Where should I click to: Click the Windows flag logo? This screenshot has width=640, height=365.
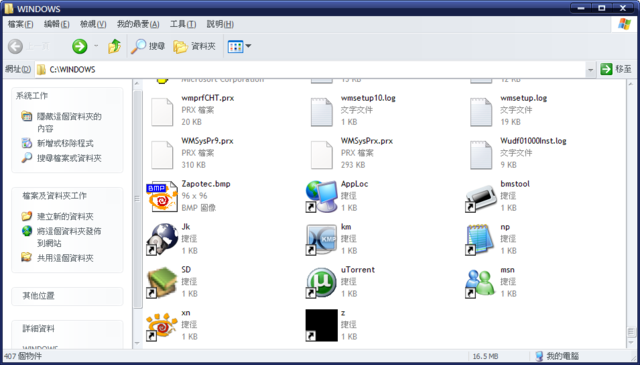[x=624, y=24]
